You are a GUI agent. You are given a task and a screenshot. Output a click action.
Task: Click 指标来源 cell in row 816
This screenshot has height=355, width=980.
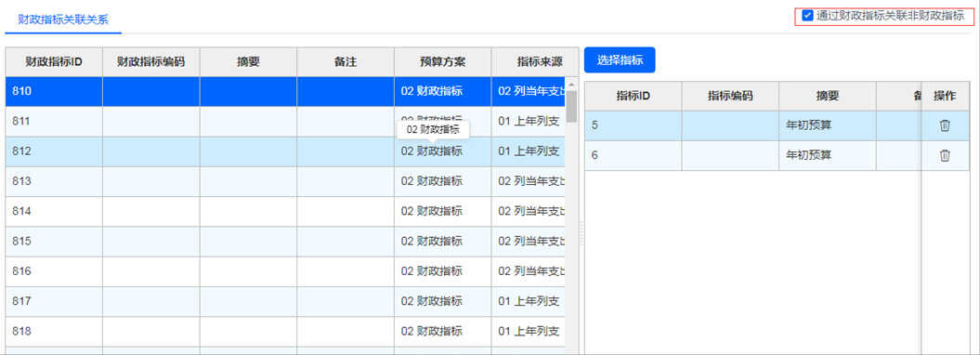(x=529, y=271)
